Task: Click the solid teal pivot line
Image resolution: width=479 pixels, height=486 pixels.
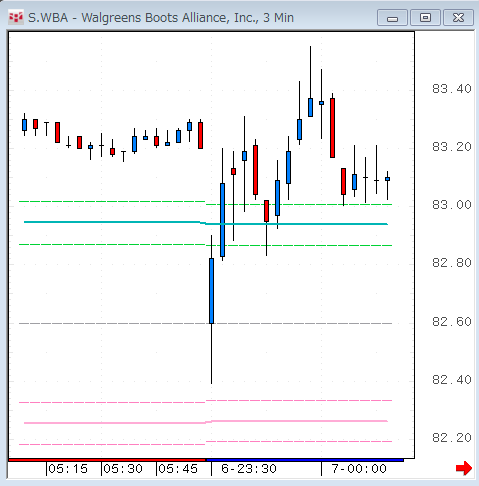Action: [x=206, y=223]
